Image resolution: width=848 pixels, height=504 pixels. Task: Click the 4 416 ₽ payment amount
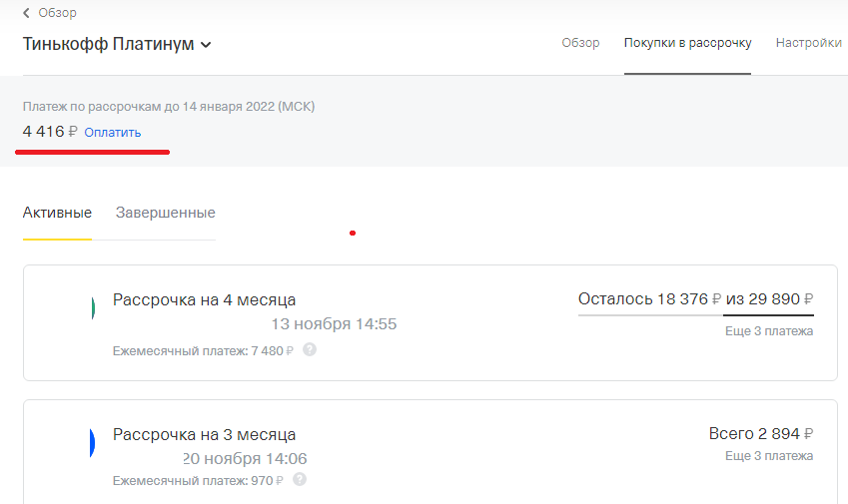pyautogui.click(x=50, y=132)
